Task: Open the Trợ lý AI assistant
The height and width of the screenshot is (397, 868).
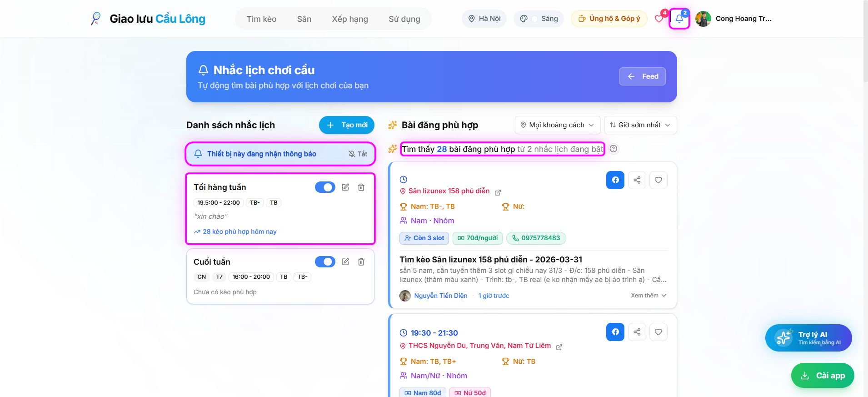Action: [808, 338]
